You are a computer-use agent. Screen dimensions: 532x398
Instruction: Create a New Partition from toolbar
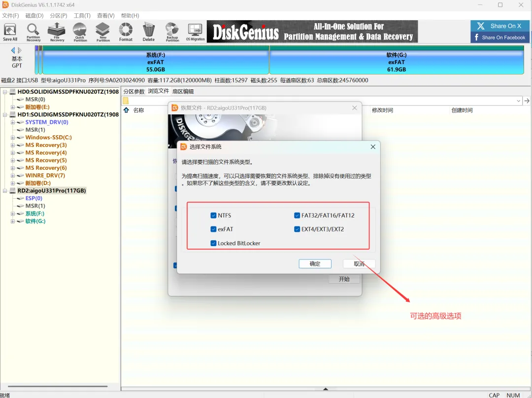(x=103, y=32)
